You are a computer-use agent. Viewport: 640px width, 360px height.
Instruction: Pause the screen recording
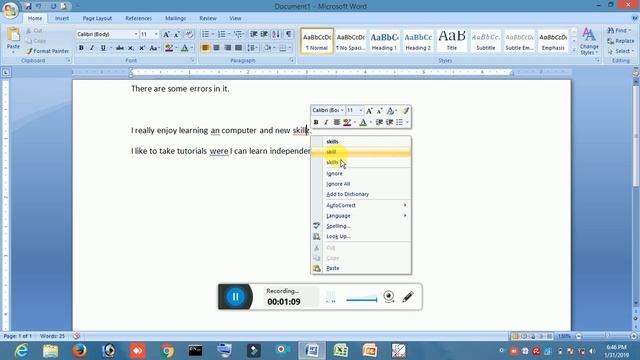coord(236,297)
